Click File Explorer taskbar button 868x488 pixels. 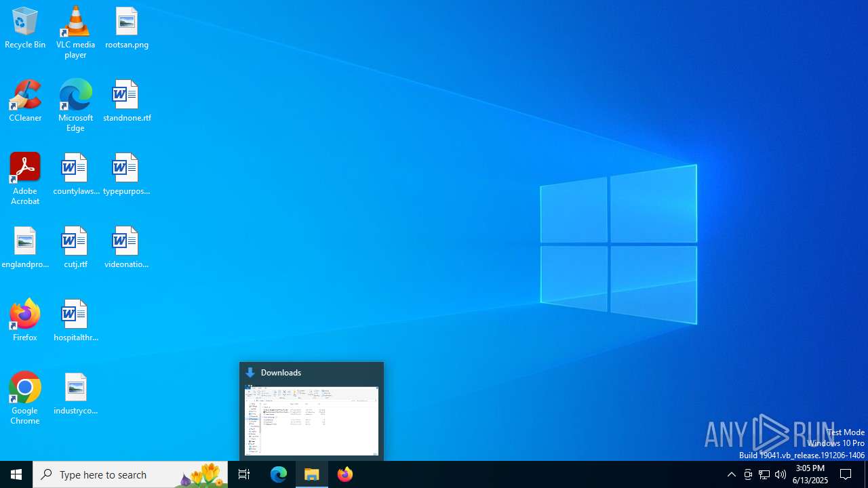point(312,474)
